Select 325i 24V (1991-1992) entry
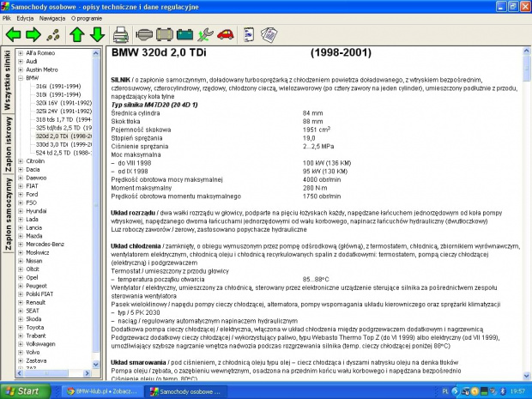The height and width of the screenshot is (399, 532). 63,112
